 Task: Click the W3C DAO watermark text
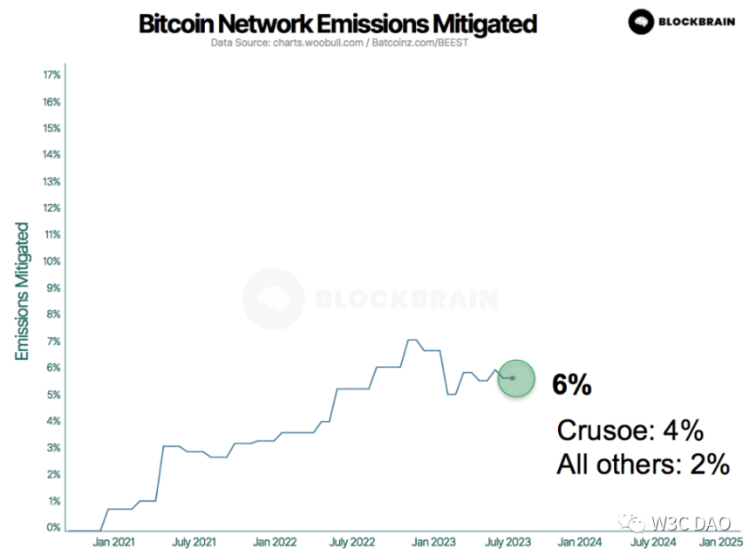pos(688,524)
